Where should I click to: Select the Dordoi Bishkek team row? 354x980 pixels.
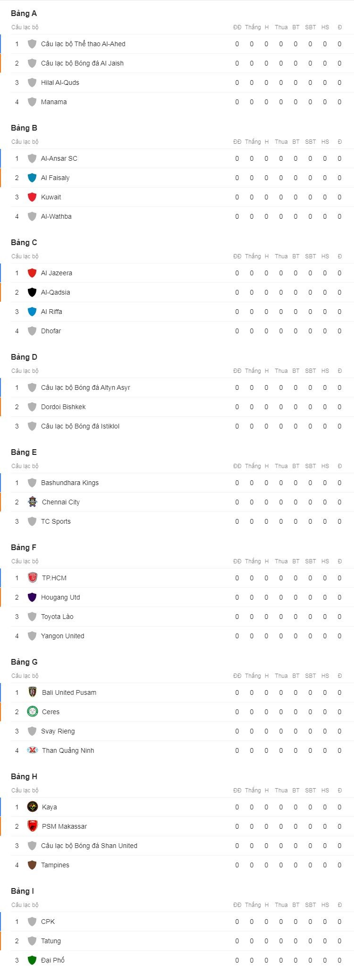point(182,407)
